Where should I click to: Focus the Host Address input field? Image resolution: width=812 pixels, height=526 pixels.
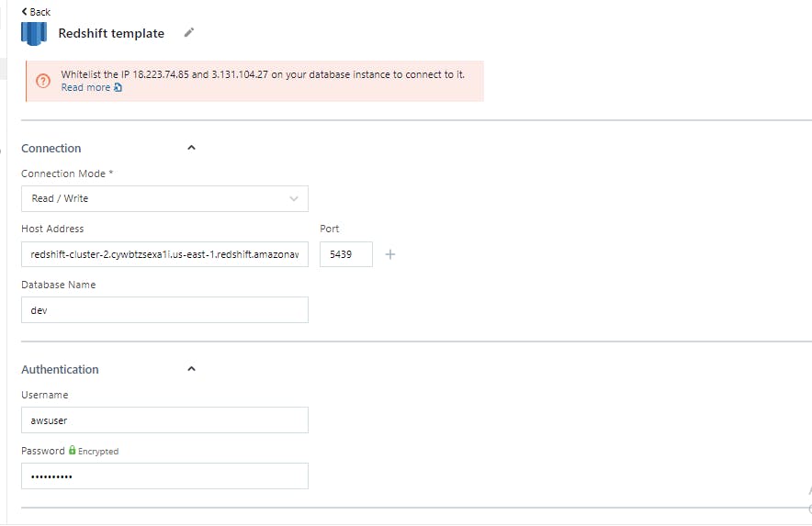(x=164, y=254)
